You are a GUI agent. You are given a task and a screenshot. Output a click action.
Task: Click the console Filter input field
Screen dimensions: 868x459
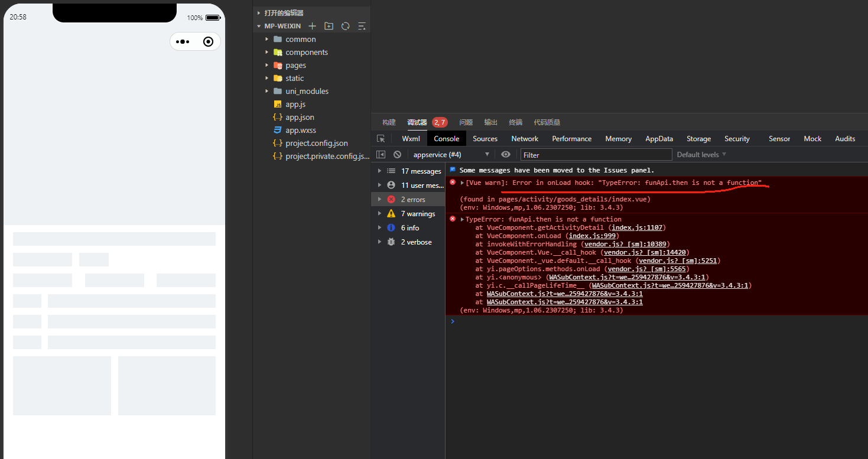(596, 155)
